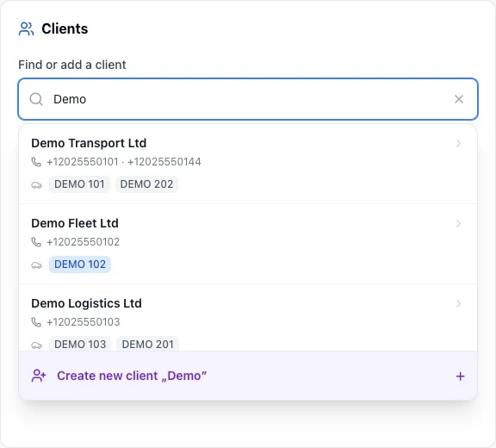The height and width of the screenshot is (448, 496).
Task: Select the Demo Logistics Ltd client name
Action: pos(86,303)
